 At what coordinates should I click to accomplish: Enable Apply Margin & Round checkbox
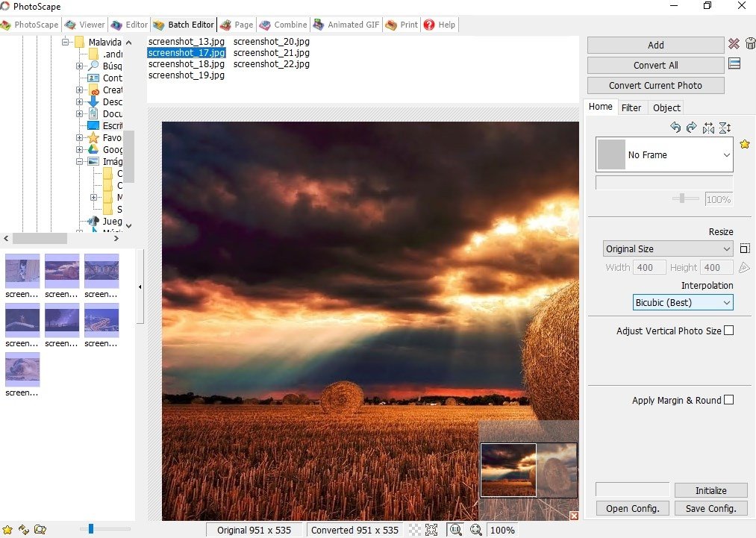[x=728, y=400]
